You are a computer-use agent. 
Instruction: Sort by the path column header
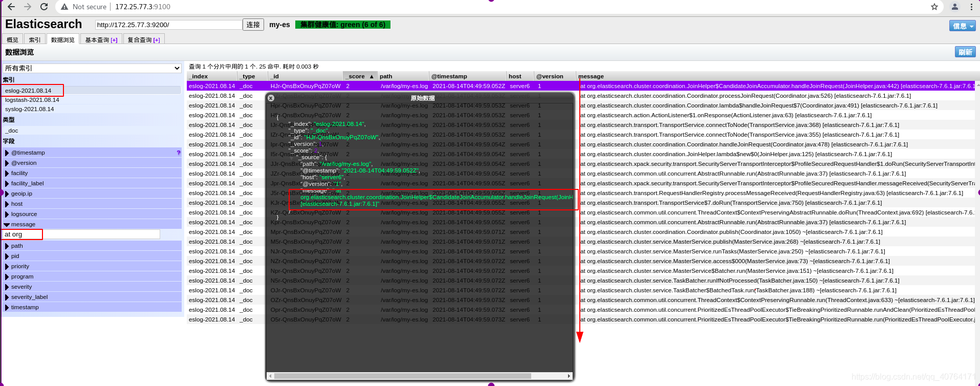[403, 76]
